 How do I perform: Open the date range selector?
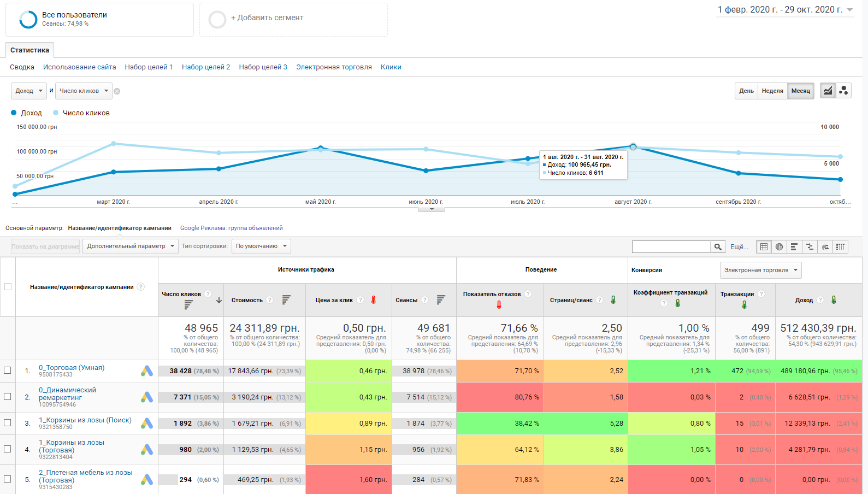point(784,10)
